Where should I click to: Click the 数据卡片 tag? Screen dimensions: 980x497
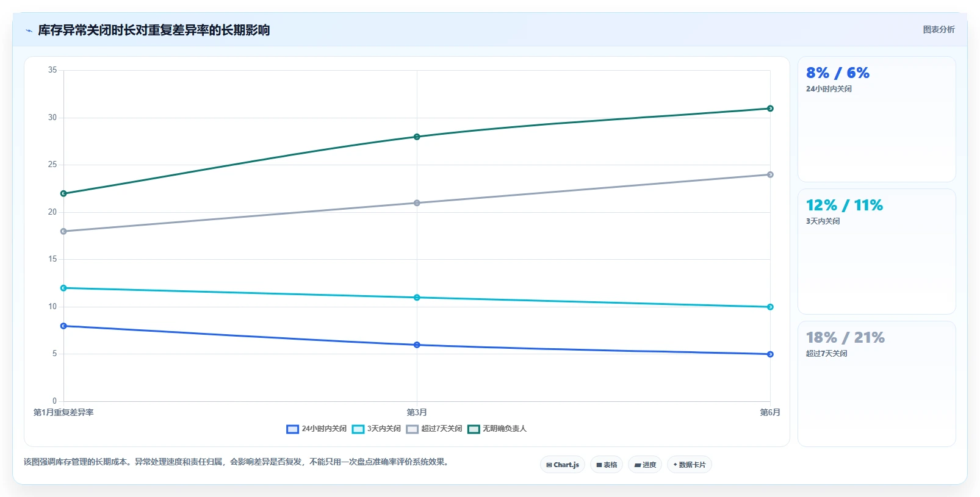click(690, 465)
